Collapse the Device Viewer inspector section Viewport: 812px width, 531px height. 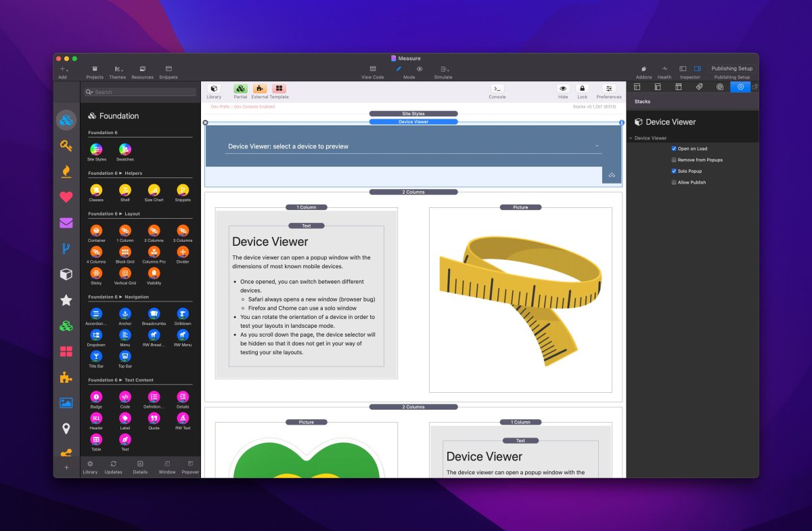[631, 138]
